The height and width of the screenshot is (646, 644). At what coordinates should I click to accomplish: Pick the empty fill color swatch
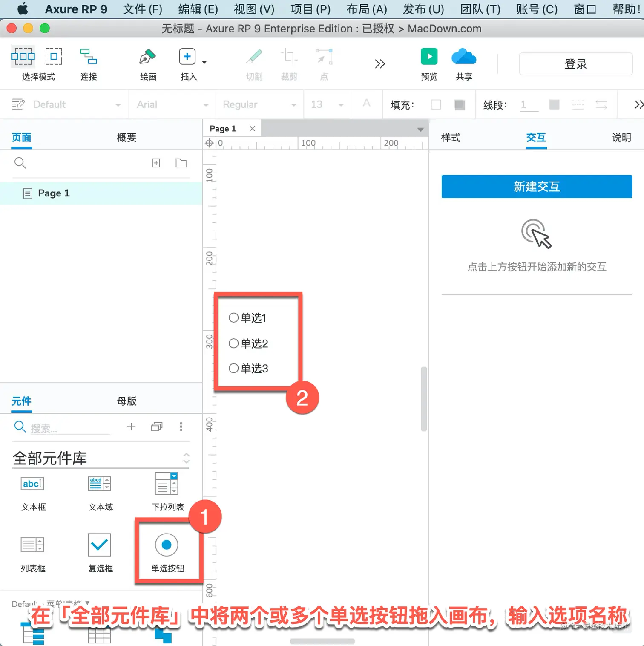tap(436, 104)
